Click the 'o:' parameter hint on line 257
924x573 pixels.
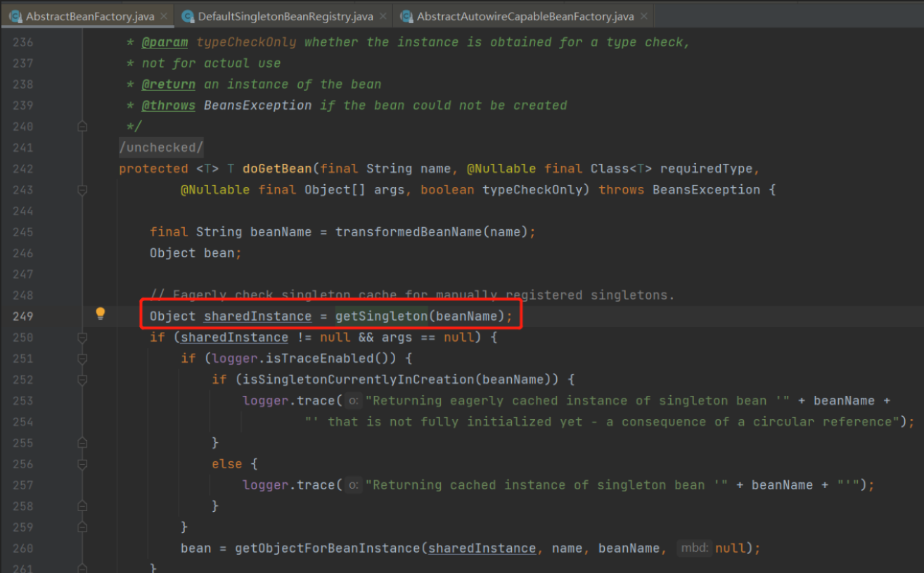tap(354, 485)
